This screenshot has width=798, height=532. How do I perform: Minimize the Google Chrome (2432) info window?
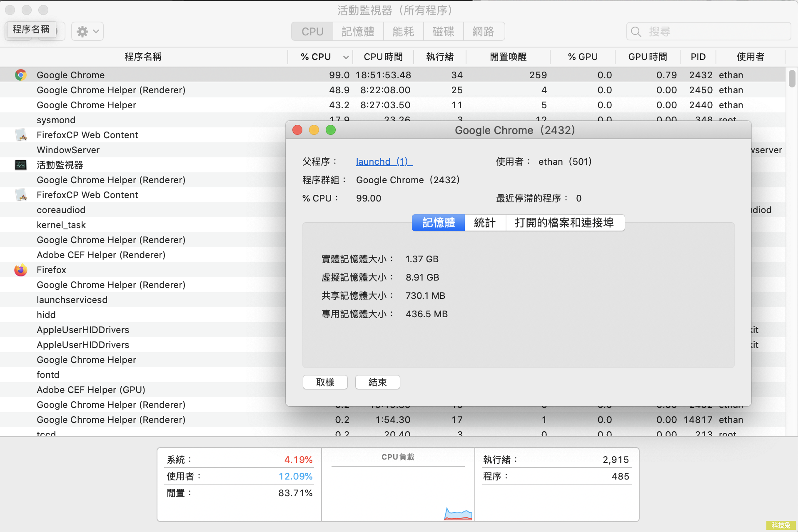(x=314, y=130)
